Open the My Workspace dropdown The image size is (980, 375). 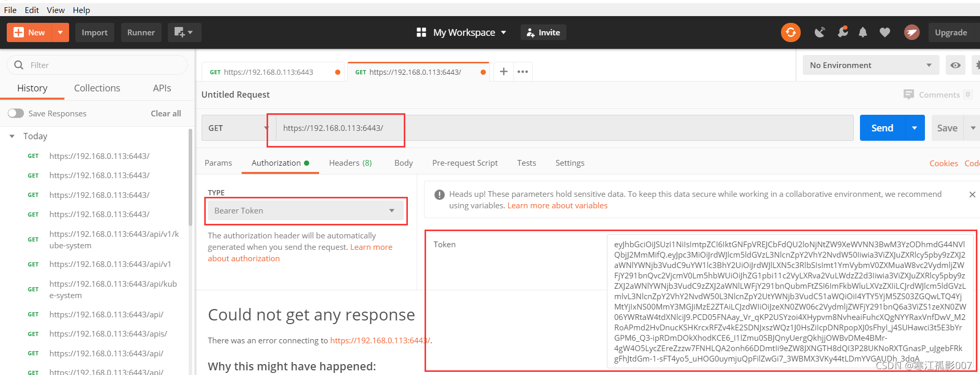point(461,32)
